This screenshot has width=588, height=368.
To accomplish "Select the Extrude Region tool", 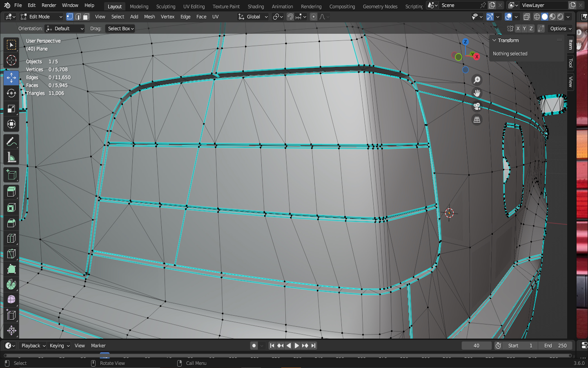I will pyautogui.click(x=11, y=192).
